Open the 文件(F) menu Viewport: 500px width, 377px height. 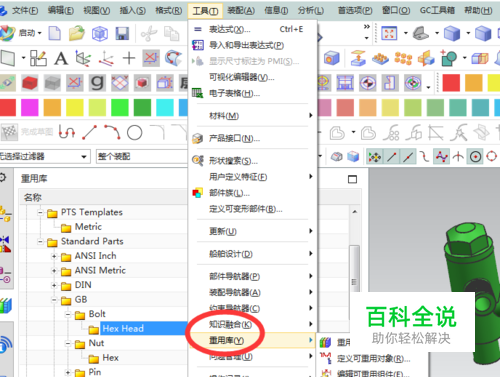tap(25, 11)
